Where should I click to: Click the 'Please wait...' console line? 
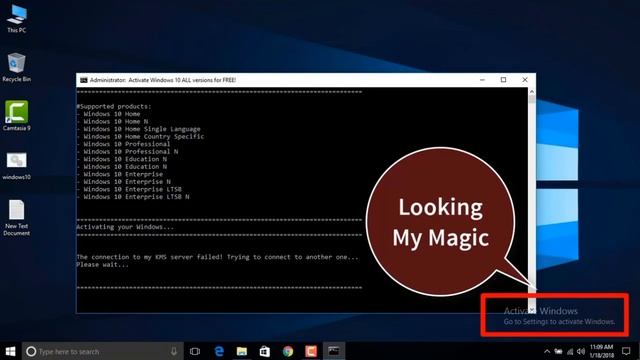click(102, 264)
